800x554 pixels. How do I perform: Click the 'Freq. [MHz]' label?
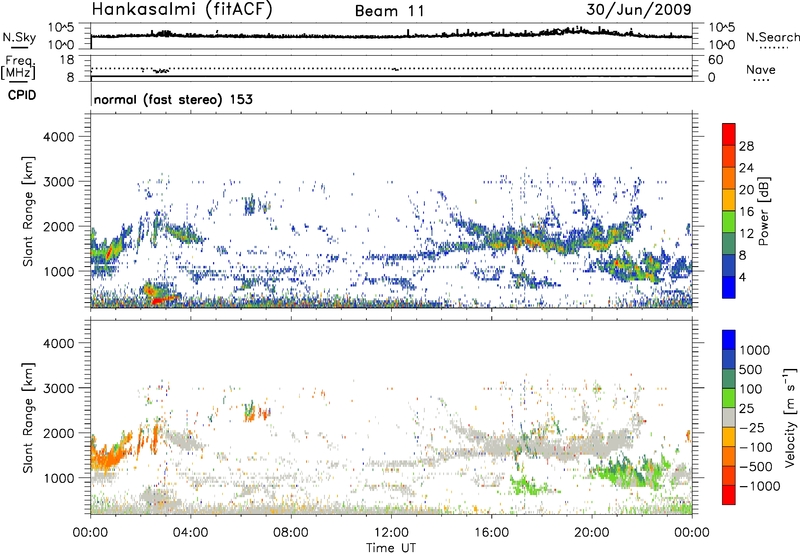tap(18, 68)
